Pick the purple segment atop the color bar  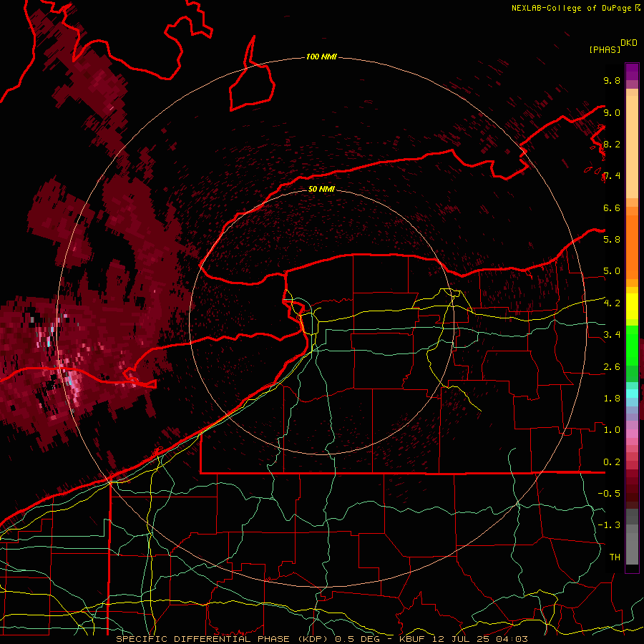click(632, 72)
